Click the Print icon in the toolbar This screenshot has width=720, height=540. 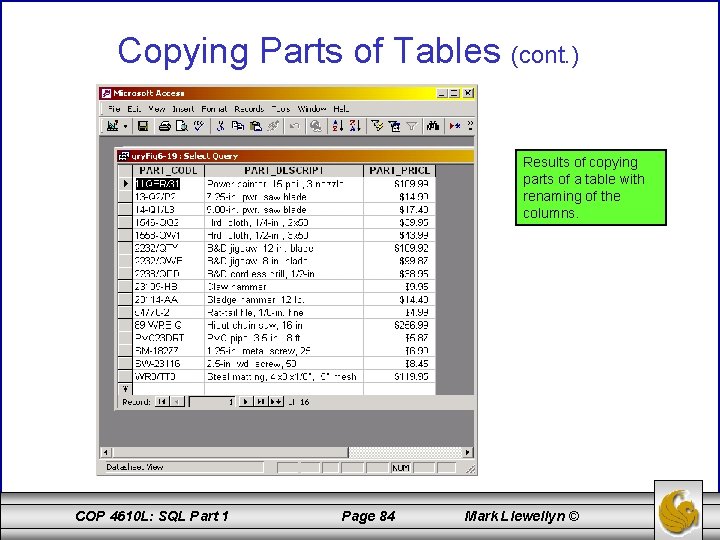164,126
